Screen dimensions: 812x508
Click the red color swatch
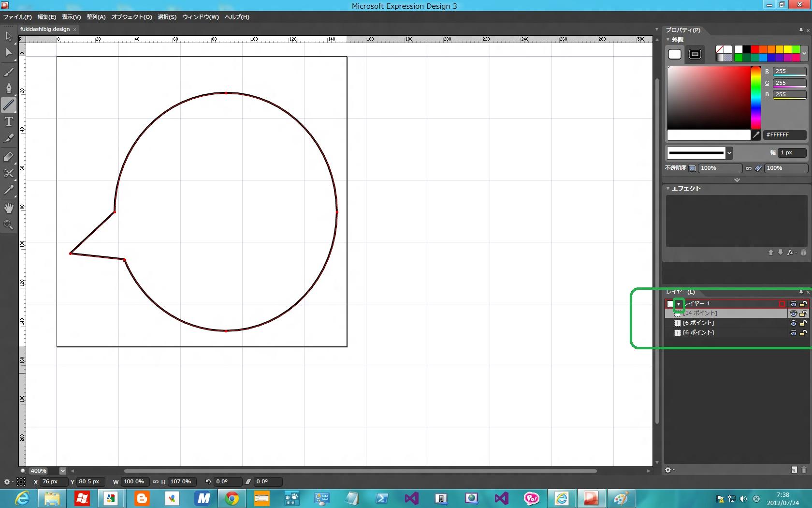coord(754,49)
